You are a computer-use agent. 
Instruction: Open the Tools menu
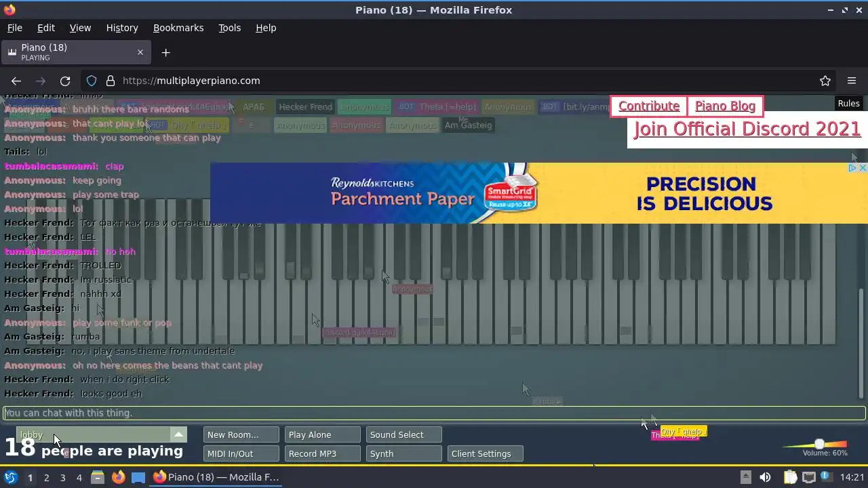point(229,28)
